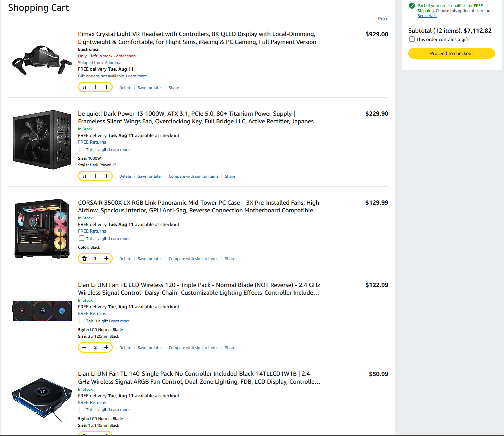
Task: Click the $229.90 price
Action: click(x=377, y=114)
